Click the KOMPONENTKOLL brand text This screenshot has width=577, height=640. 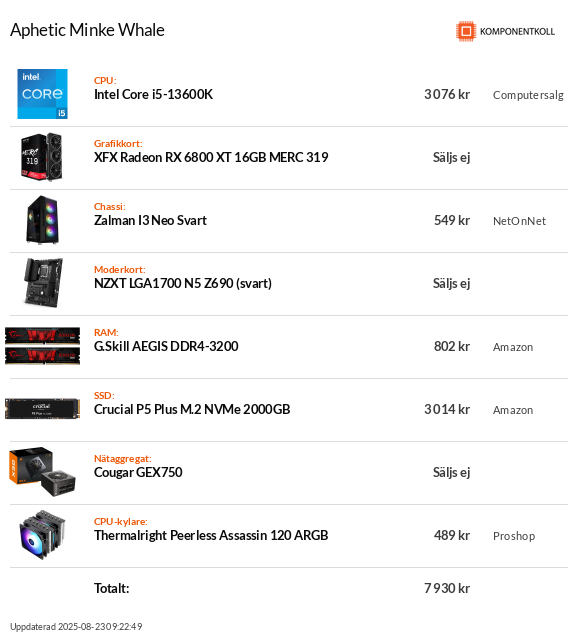tap(517, 31)
